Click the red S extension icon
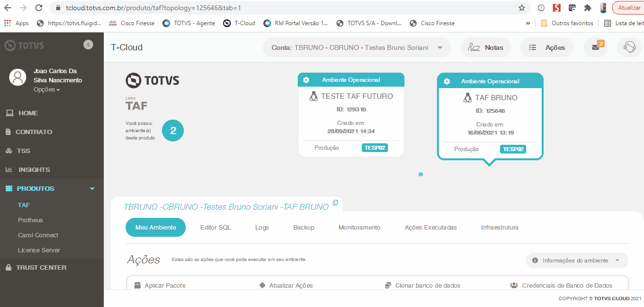644x307 pixels. 557,8
